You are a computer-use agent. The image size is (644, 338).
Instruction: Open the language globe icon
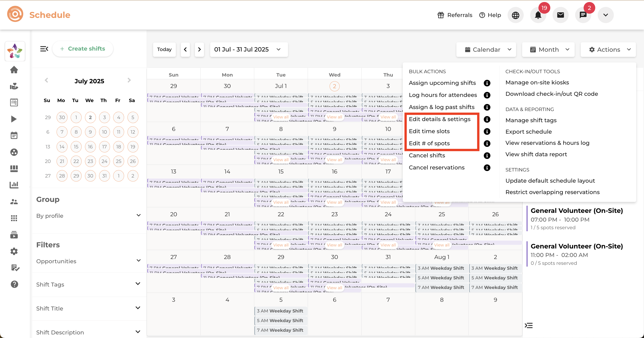click(515, 15)
